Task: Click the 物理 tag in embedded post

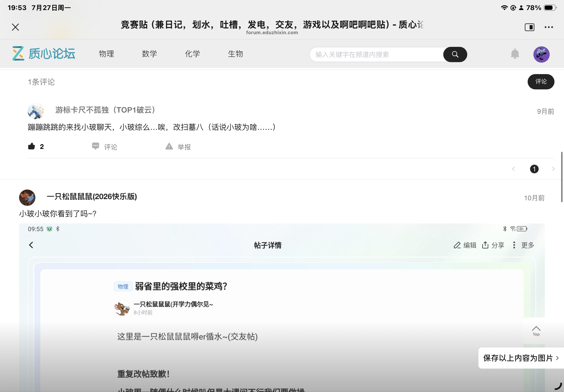Action: pyautogui.click(x=123, y=286)
